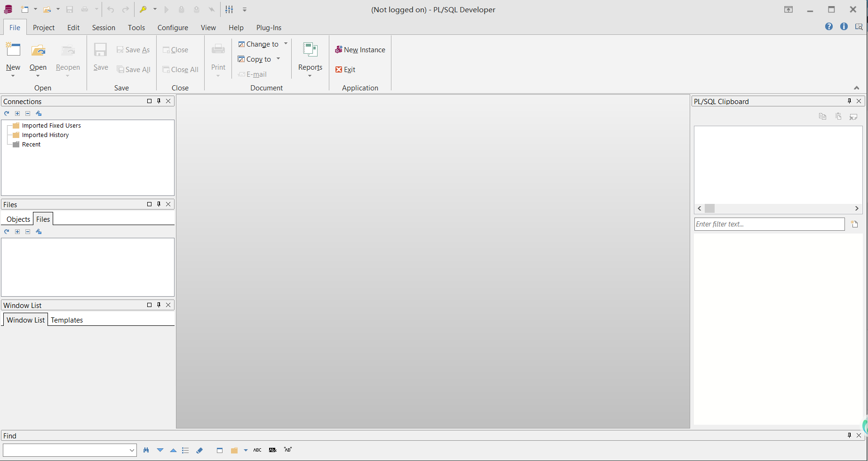Click expand-all icon in Connections toolbar
Screen dimensions: 868x461
(17, 113)
